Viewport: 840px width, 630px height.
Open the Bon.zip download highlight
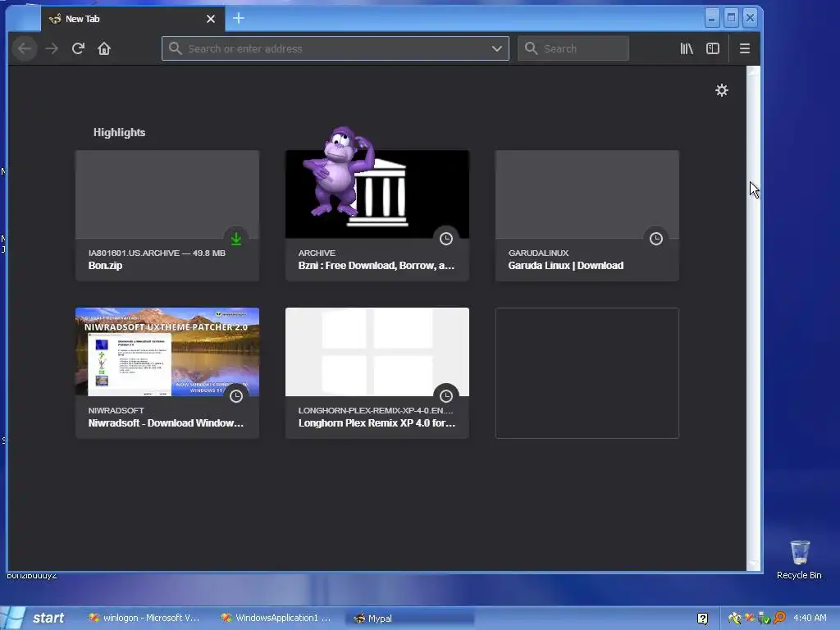167,216
